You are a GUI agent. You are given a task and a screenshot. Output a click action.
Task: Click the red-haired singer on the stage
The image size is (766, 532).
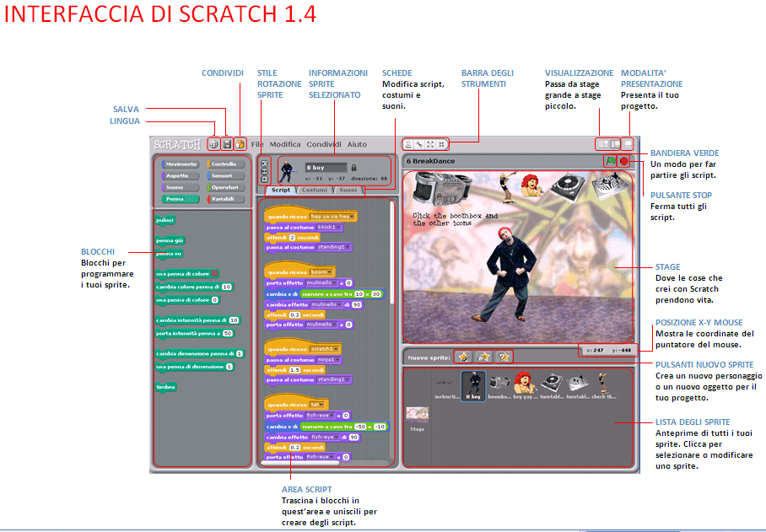click(531, 185)
